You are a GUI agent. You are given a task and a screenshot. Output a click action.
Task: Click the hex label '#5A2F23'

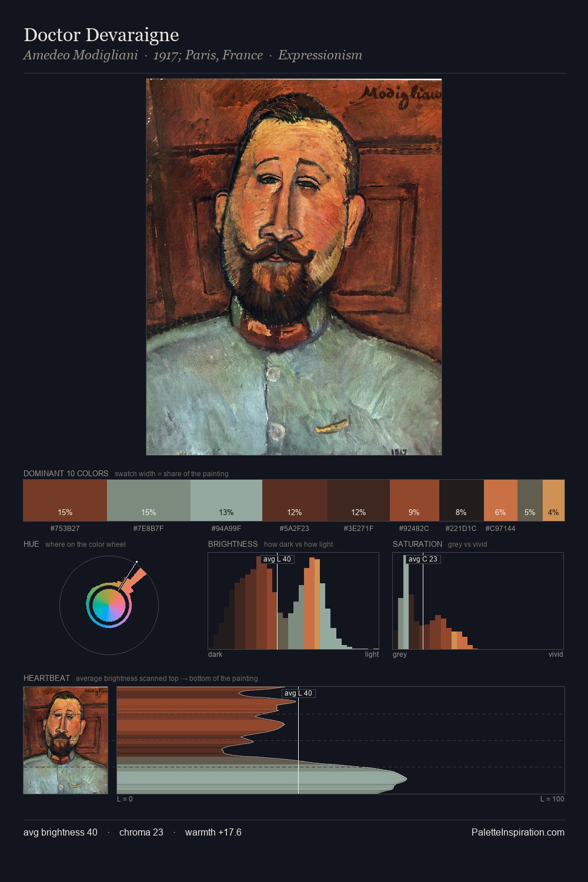coord(295,529)
